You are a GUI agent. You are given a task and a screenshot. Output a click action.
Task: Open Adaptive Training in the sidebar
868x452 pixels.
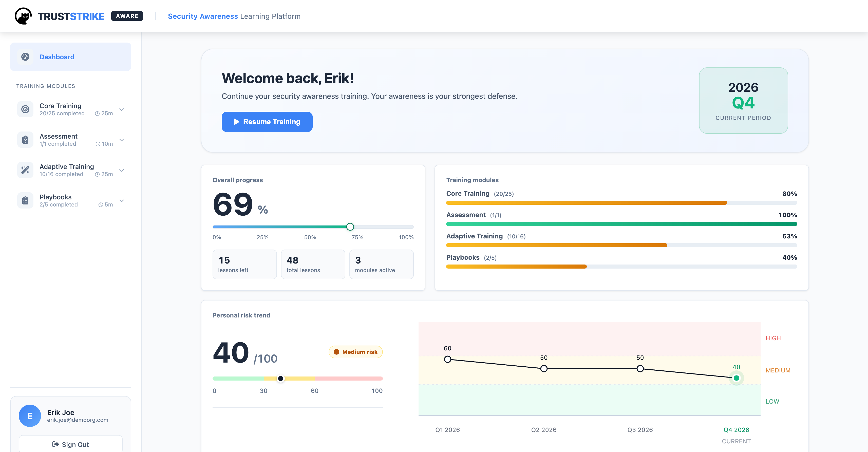71,170
